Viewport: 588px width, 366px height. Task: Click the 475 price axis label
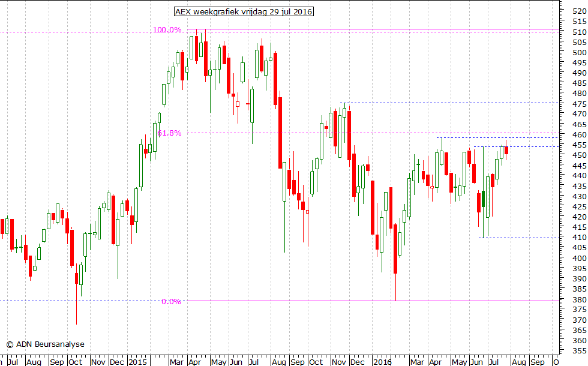580,104
